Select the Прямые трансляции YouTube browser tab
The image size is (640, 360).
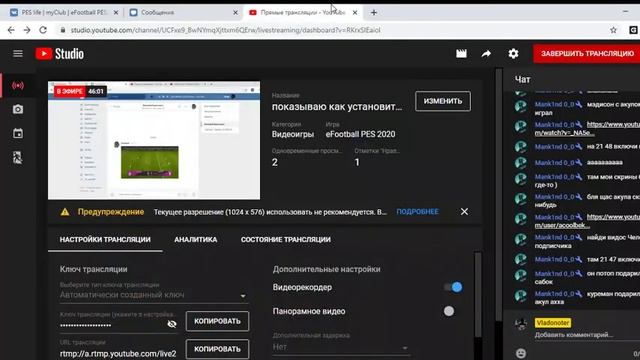[303, 13]
